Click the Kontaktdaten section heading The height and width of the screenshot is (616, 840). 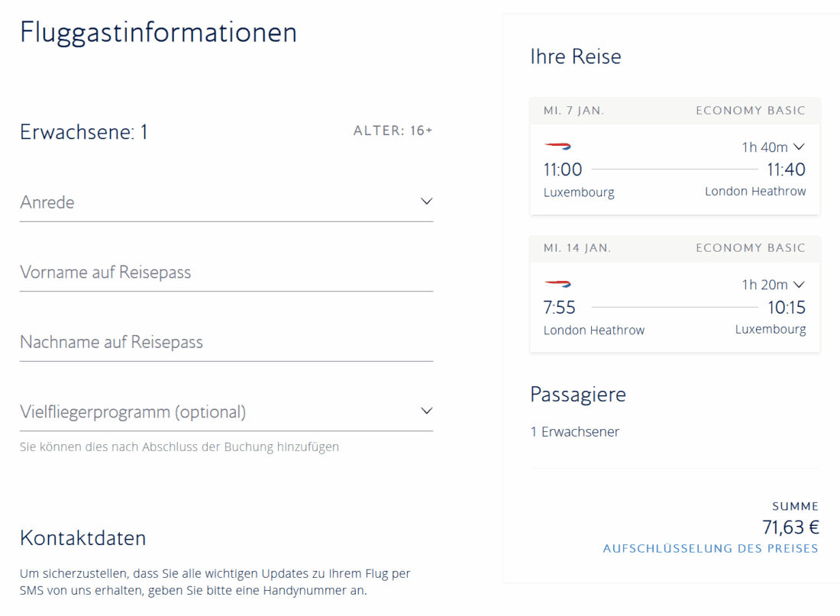pyautogui.click(x=82, y=538)
